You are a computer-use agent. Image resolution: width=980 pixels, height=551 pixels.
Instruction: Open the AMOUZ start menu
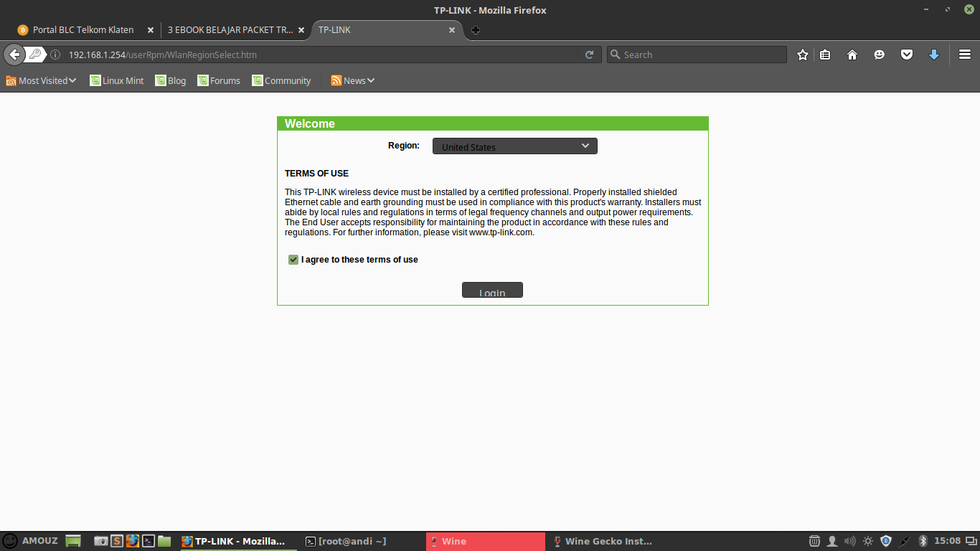coord(30,541)
